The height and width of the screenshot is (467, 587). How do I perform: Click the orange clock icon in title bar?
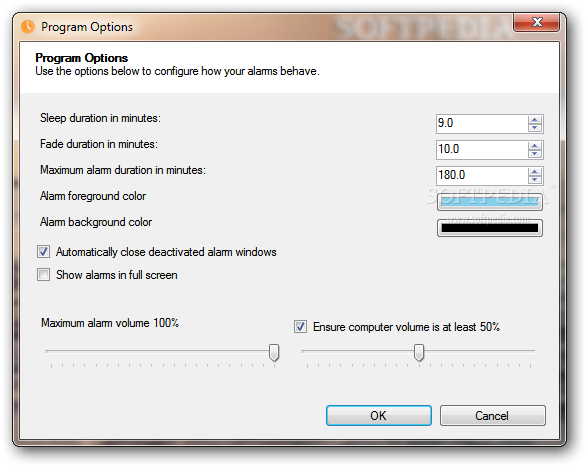point(28,27)
